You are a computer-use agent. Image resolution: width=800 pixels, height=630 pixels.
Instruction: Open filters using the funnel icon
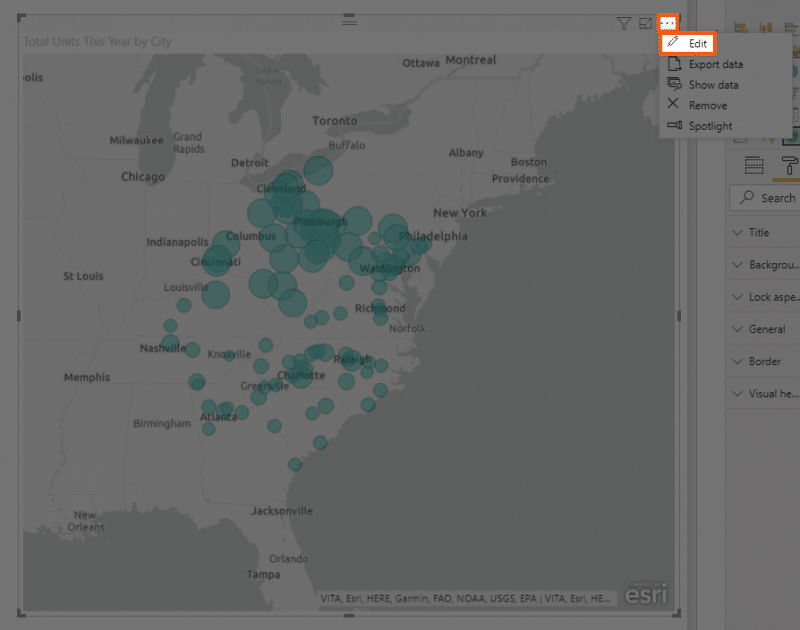click(x=625, y=22)
